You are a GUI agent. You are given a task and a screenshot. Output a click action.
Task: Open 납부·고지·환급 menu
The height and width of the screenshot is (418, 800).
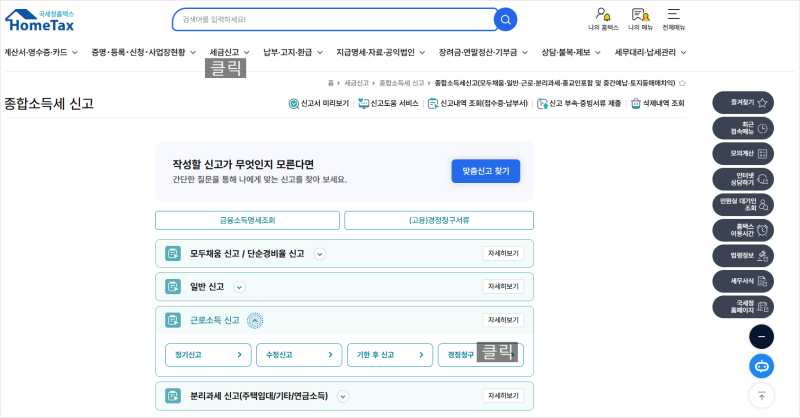293,52
